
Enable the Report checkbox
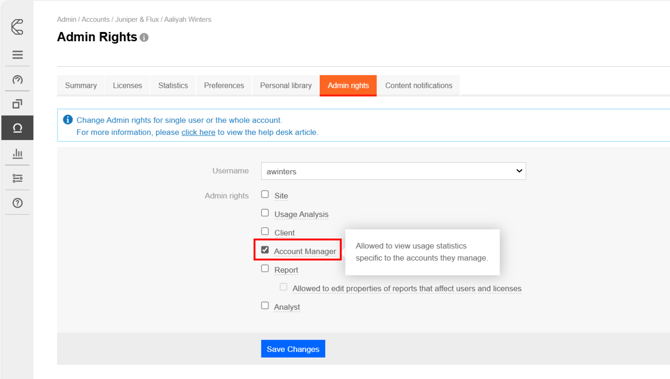pyautogui.click(x=265, y=268)
